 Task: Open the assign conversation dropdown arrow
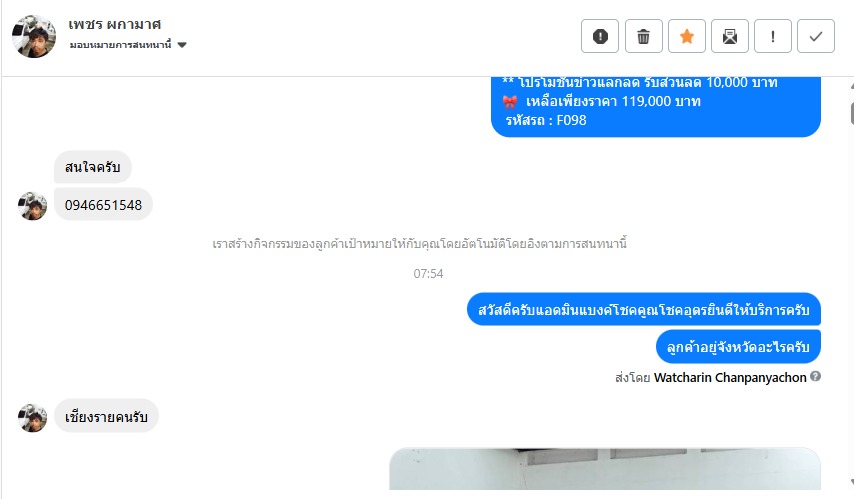pyautogui.click(x=182, y=45)
